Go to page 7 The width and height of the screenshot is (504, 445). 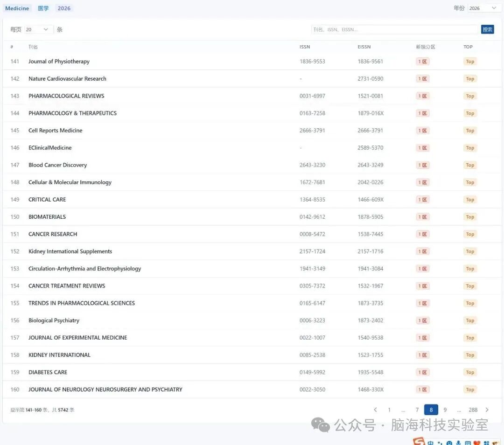(x=417, y=410)
